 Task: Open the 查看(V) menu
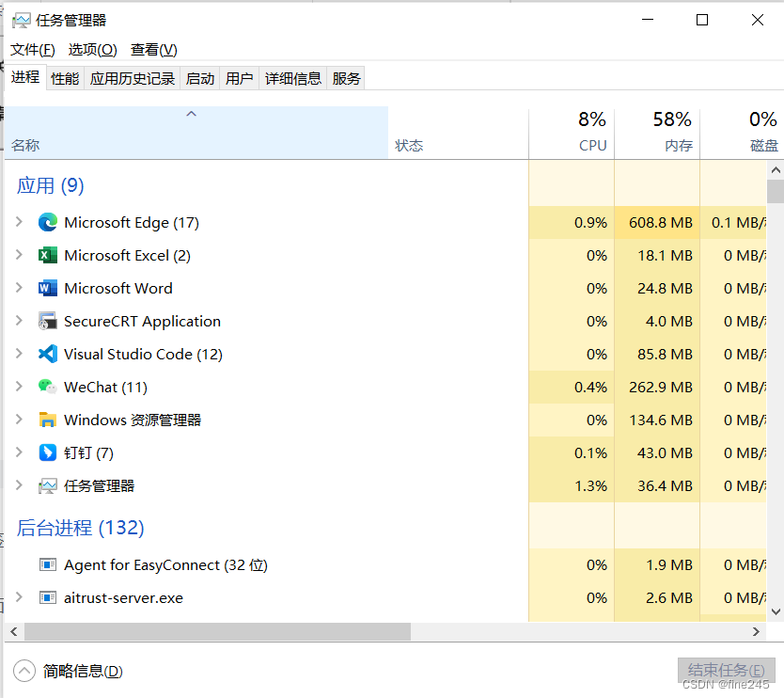pos(153,50)
